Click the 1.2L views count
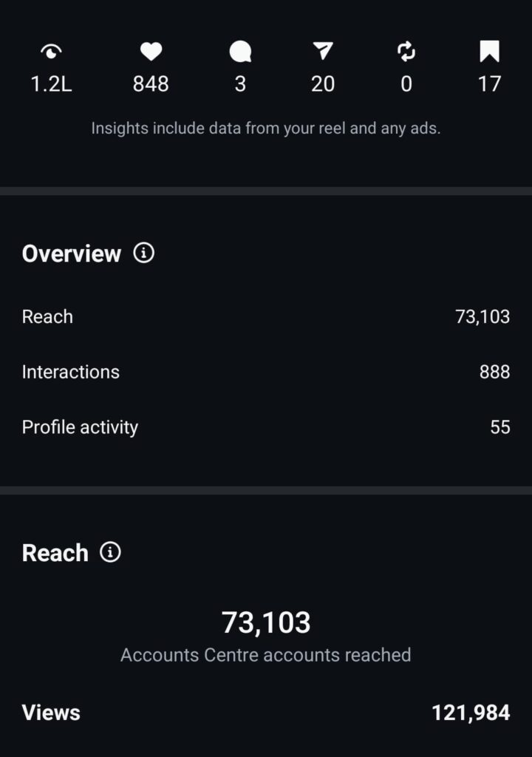Screen dimensions: 532x757 coord(52,84)
